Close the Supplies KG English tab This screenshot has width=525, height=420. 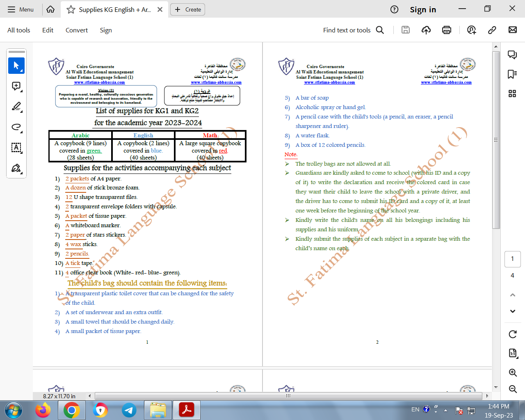coord(160,9)
